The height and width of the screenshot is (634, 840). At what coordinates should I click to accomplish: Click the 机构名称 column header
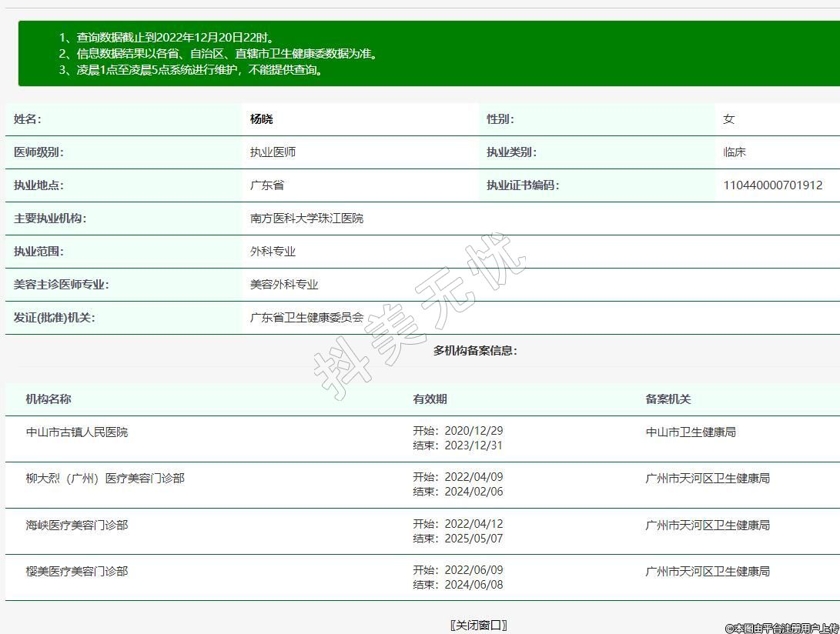click(49, 399)
